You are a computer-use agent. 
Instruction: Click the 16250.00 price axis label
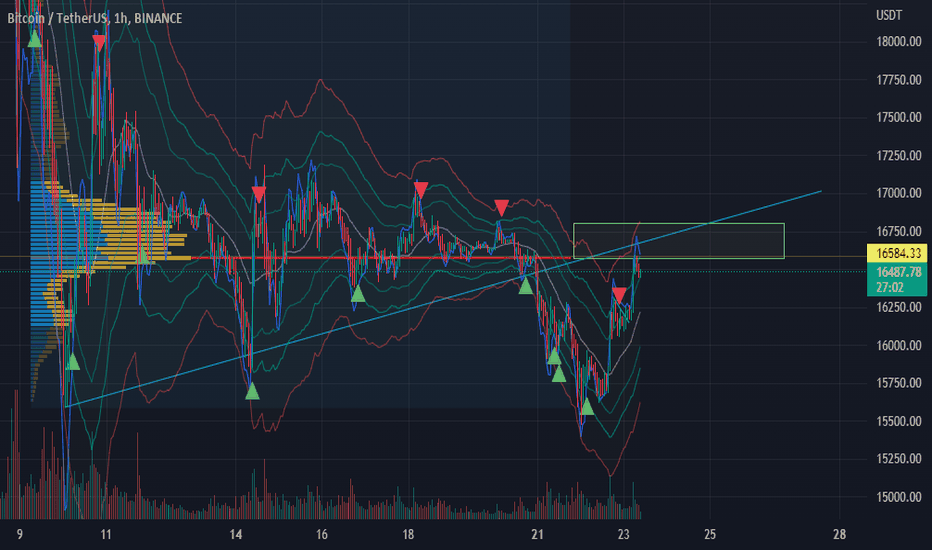click(x=899, y=307)
